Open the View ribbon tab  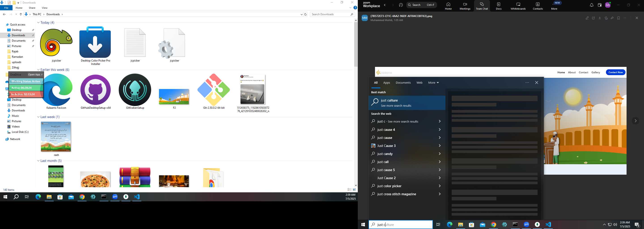click(x=44, y=8)
